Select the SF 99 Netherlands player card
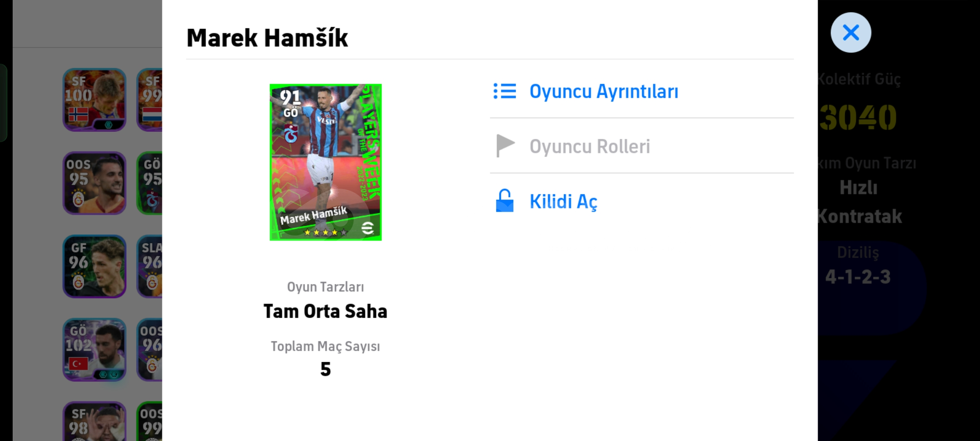 coord(149,100)
